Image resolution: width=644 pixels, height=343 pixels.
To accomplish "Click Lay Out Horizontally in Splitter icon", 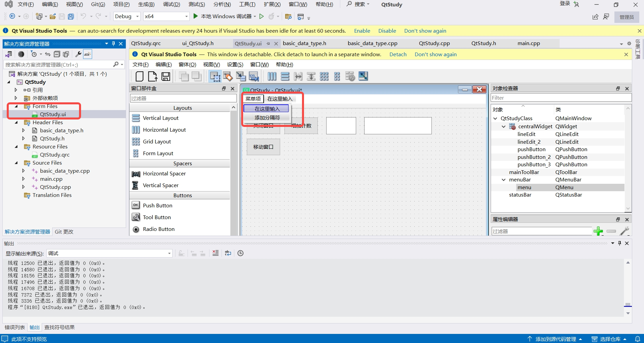I will point(298,76).
